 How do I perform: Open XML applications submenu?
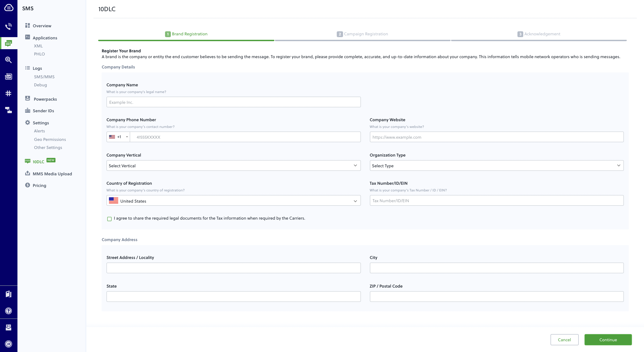[38, 46]
